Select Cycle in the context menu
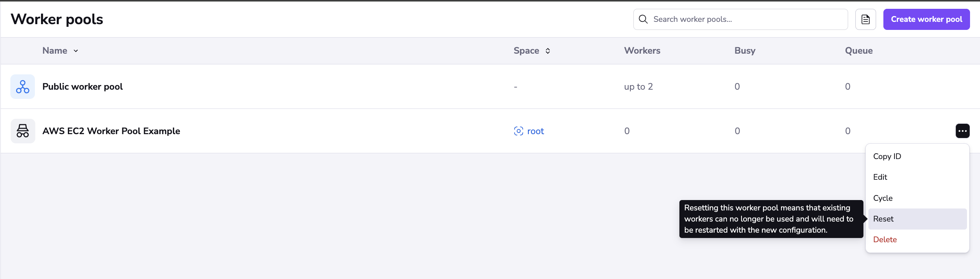This screenshot has width=980, height=279. click(x=883, y=198)
